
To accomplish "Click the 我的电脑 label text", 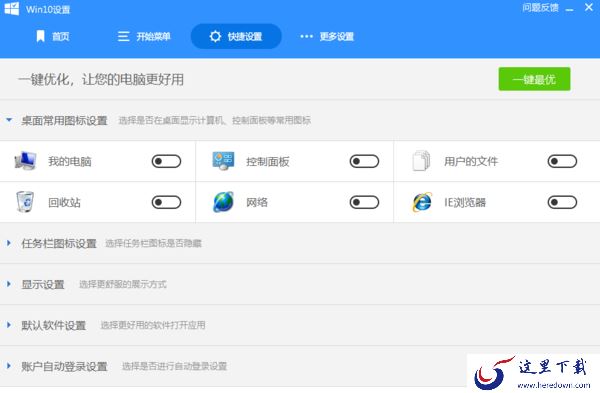I will 70,161.
